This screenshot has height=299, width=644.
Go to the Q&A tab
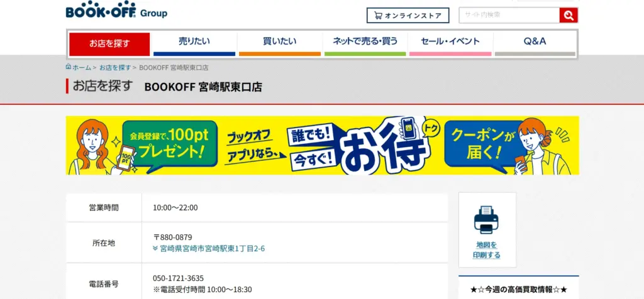(x=535, y=42)
